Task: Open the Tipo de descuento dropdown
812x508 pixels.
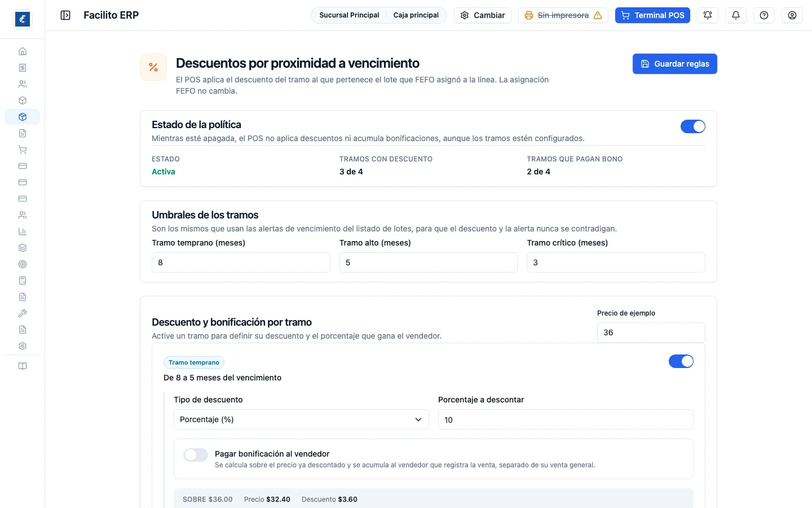Action: coord(301,419)
